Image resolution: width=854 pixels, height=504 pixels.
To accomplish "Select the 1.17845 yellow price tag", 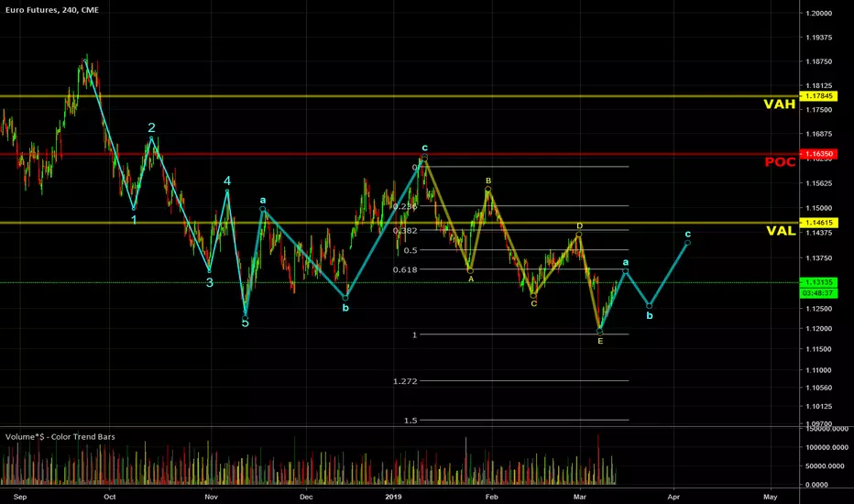I will point(818,96).
